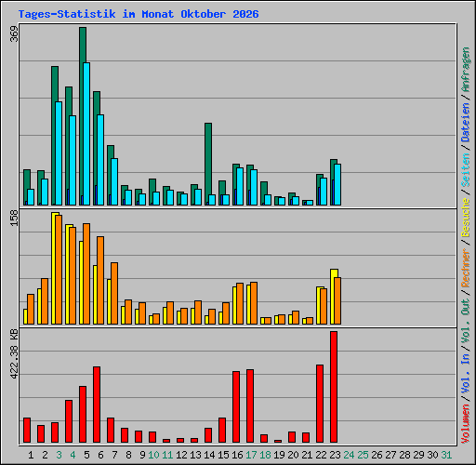Click green day label 17
This screenshot has height=465, width=476.
[251, 455]
